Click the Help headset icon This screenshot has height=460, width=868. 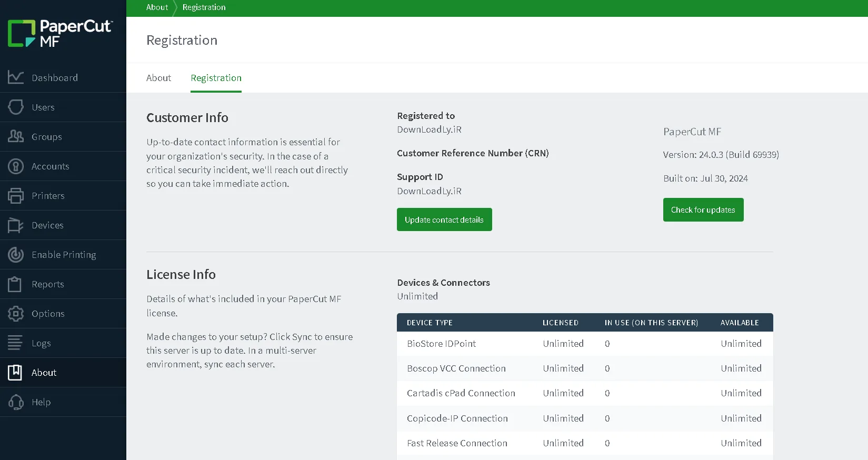click(x=16, y=402)
